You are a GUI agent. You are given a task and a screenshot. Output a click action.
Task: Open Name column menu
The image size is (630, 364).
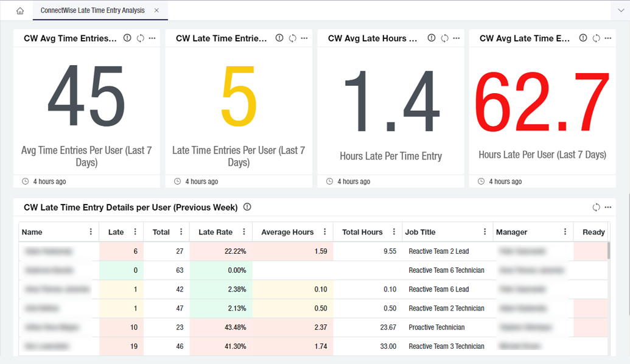click(x=91, y=232)
